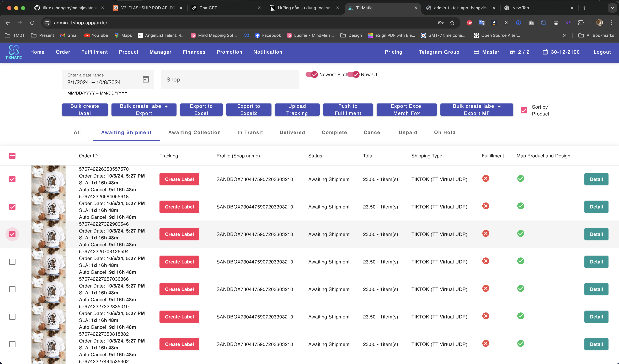This screenshot has height=364, width=619.
Task: Bookmark page with star icon
Action: (x=452, y=23)
